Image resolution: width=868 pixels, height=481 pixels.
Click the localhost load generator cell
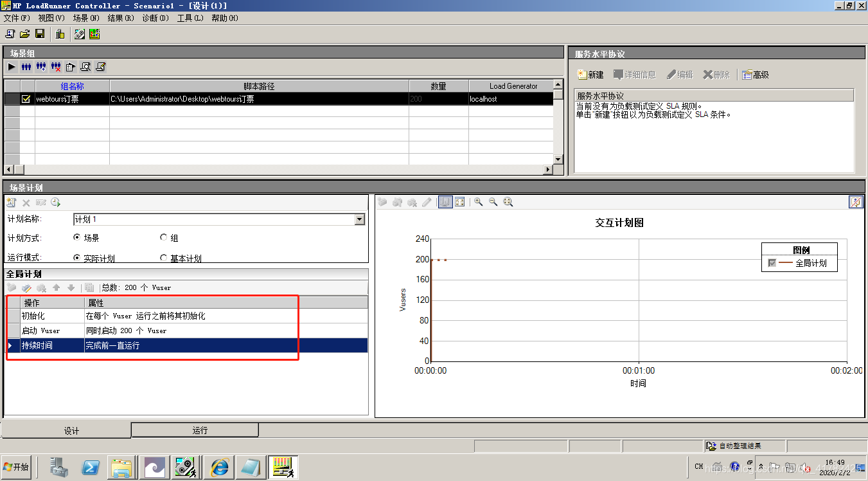click(x=511, y=99)
